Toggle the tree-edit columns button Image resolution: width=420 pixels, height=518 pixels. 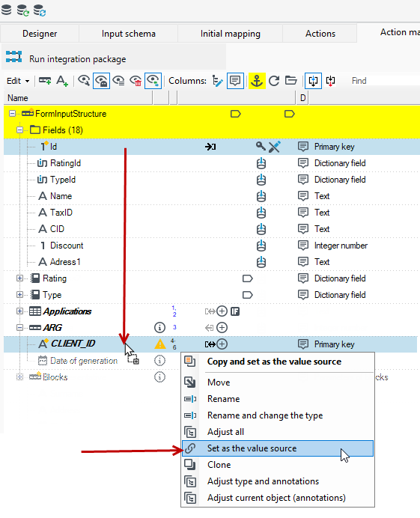pyautogui.click(x=217, y=81)
